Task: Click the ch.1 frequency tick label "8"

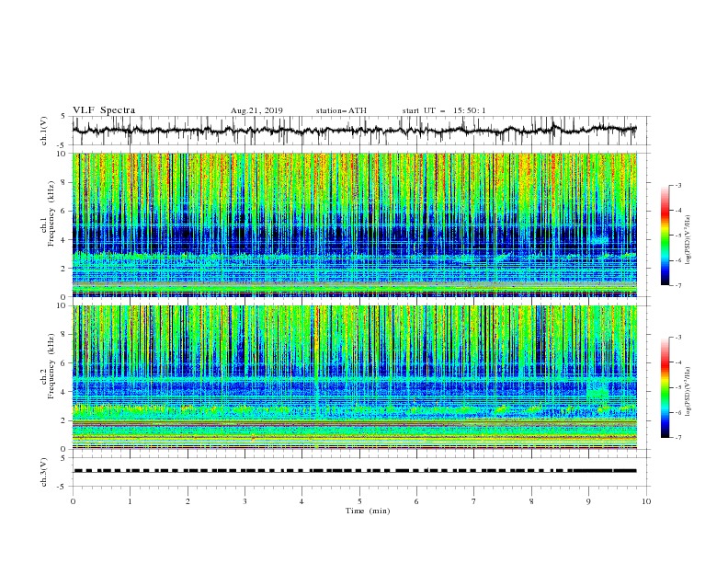Action: [64, 182]
